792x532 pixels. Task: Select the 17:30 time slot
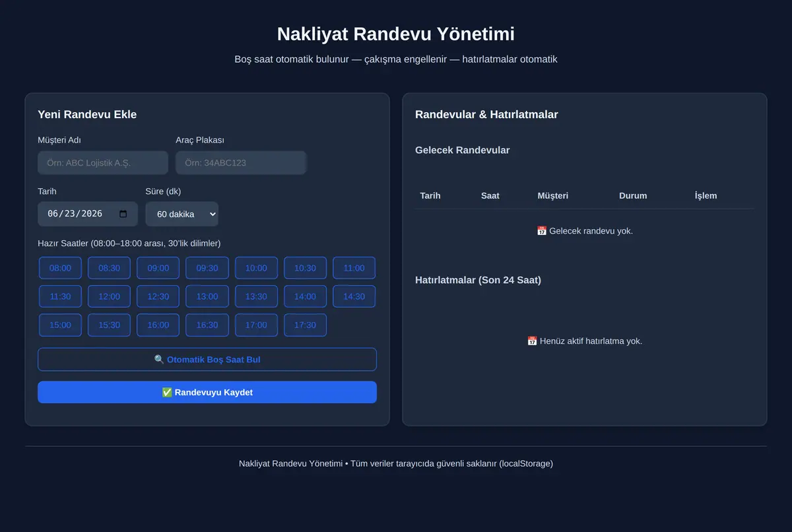(x=305, y=325)
